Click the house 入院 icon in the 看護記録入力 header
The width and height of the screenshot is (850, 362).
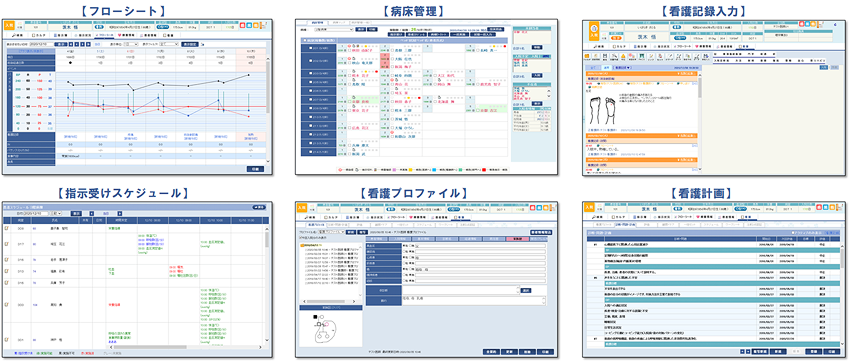[594, 30]
